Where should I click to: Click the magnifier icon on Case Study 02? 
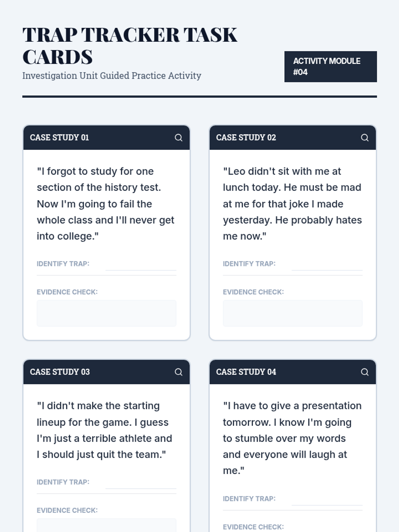tap(365, 138)
